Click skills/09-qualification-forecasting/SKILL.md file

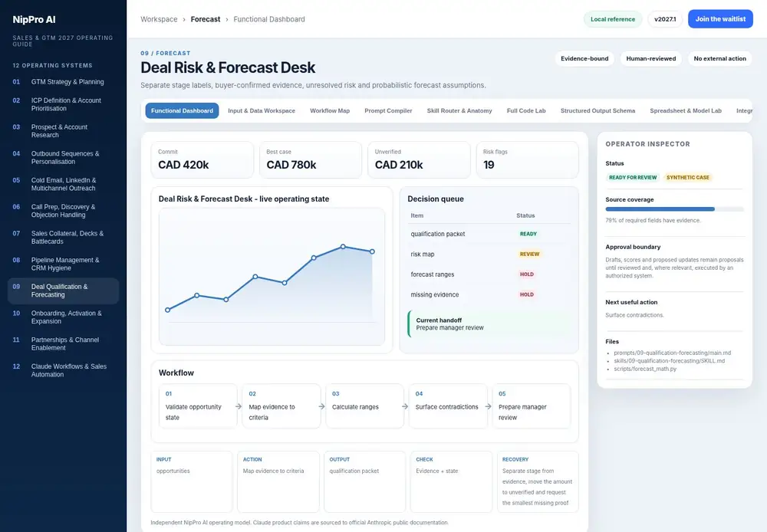669,361
